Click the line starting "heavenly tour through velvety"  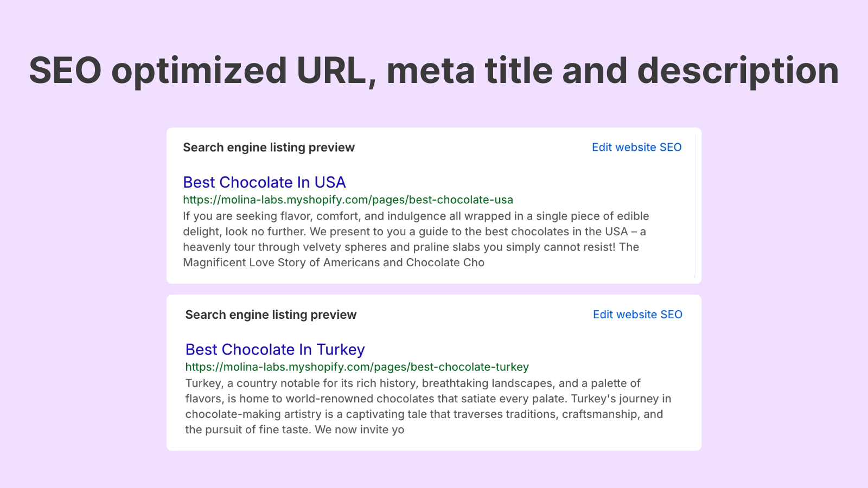click(411, 247)
